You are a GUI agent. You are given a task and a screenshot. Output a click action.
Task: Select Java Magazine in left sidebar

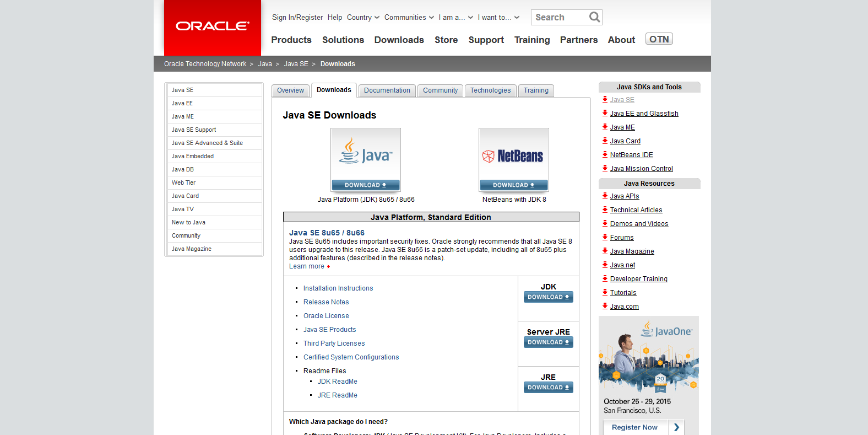[x=215, y=249]
